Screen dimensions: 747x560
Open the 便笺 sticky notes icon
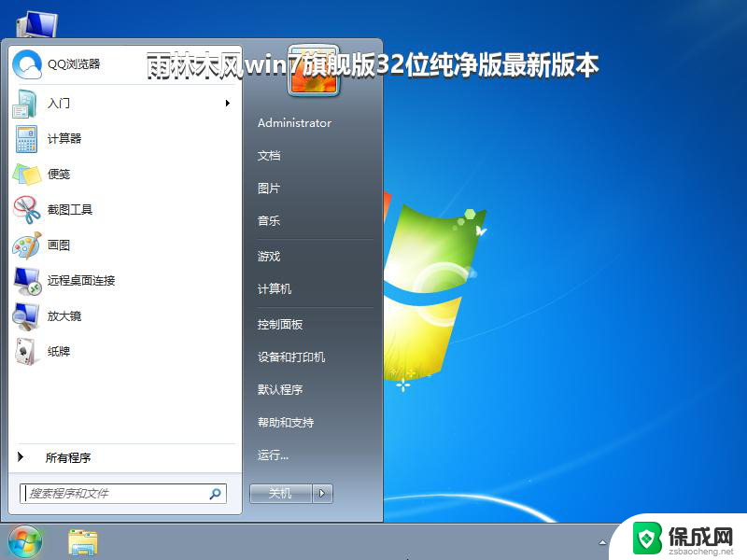click(26, 175)
